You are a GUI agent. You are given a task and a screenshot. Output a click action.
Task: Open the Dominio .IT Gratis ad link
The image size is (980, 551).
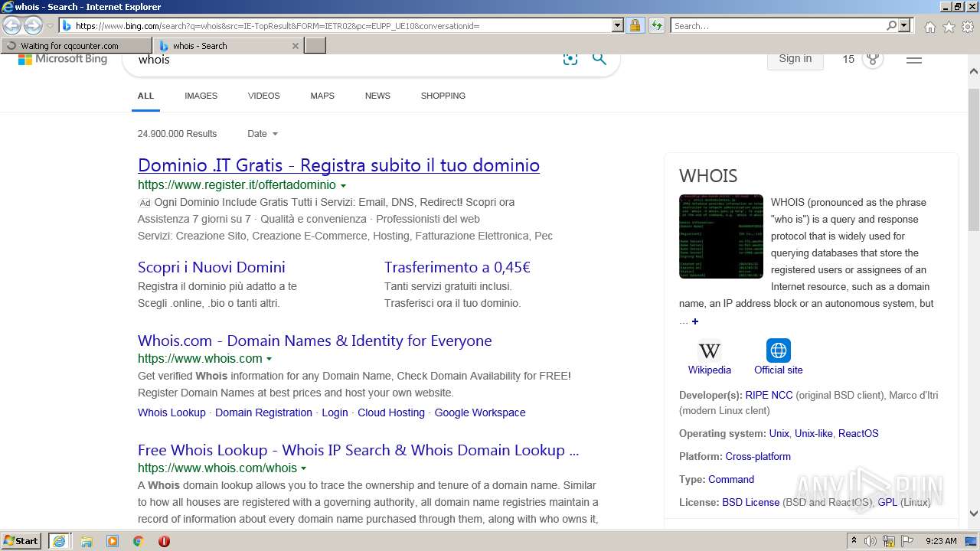point(338,165)
